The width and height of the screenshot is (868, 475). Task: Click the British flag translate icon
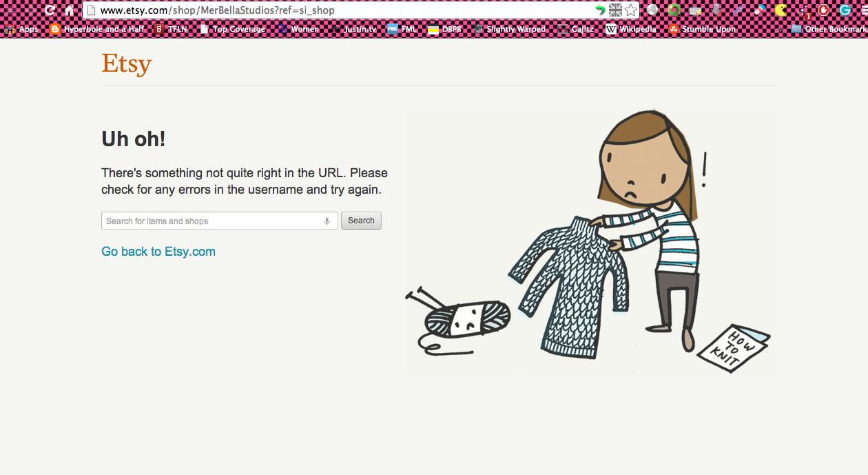[x=615, y=10]
